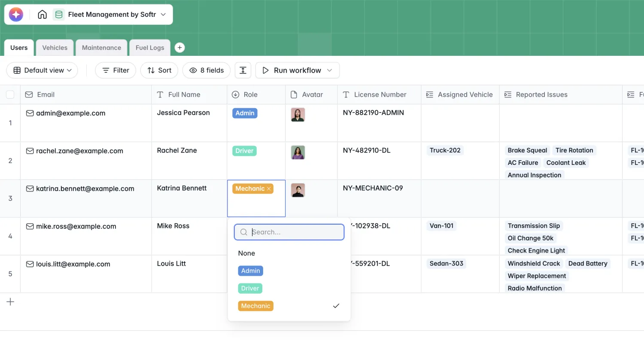
Task: Click the checkmark next to Mechanic option
Action: 336,306
